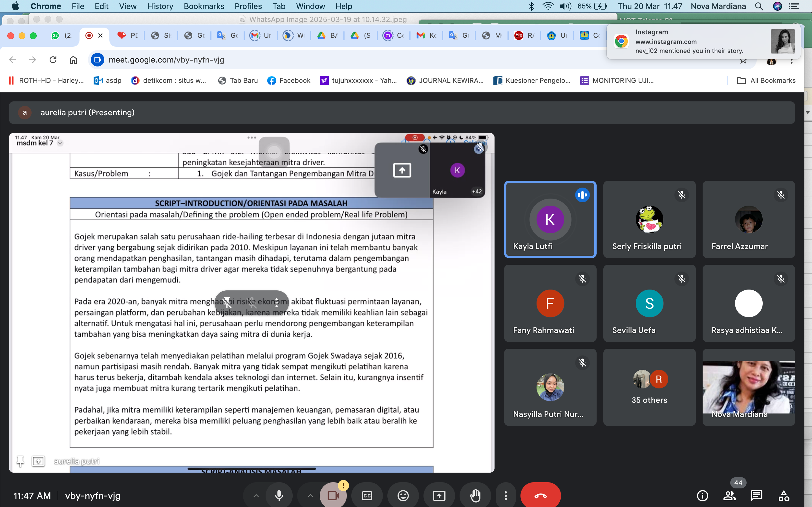The width and height of the screenshot is (812, 507).
Task: Open the meeting details info panel
Action: coord(702,495)
